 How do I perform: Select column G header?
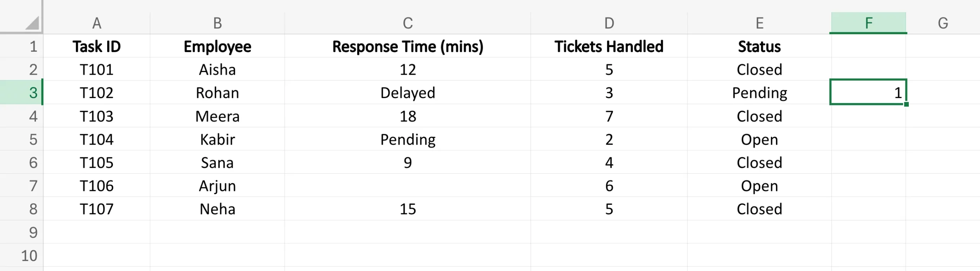pyautogui.click(x=942, y=23)
